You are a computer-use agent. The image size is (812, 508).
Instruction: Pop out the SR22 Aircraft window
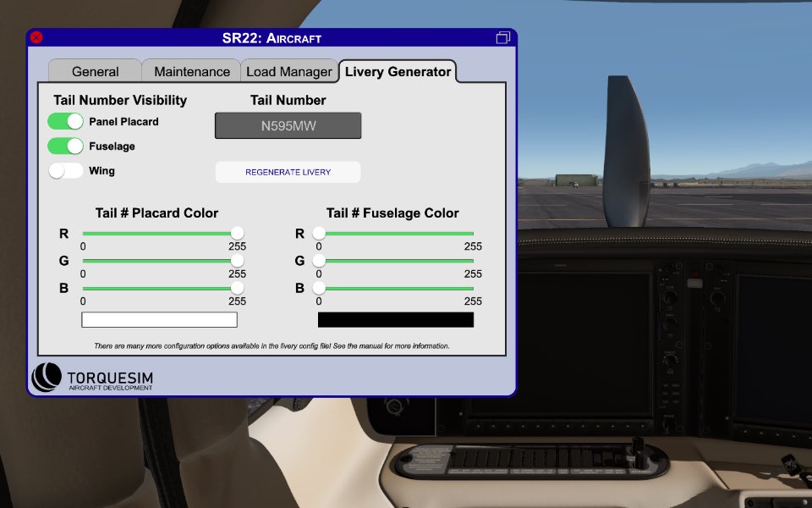(502, 38)
